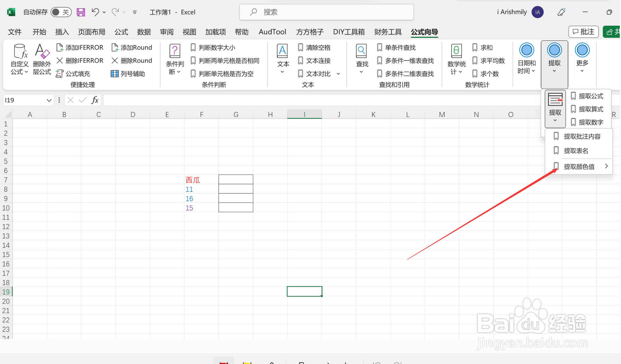Click 删除Round button
The height and width of the screenshot is (364, 621).
click(132, 61)
